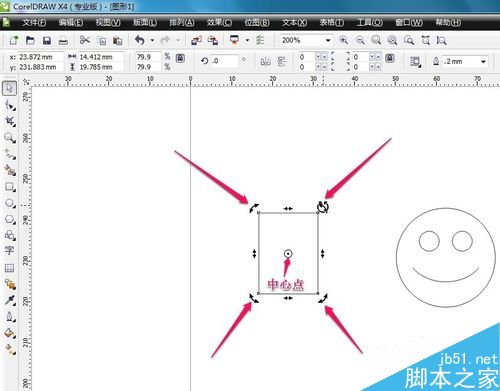
Task: Select the Interactive Blend tool
Action: pos(10,284)
